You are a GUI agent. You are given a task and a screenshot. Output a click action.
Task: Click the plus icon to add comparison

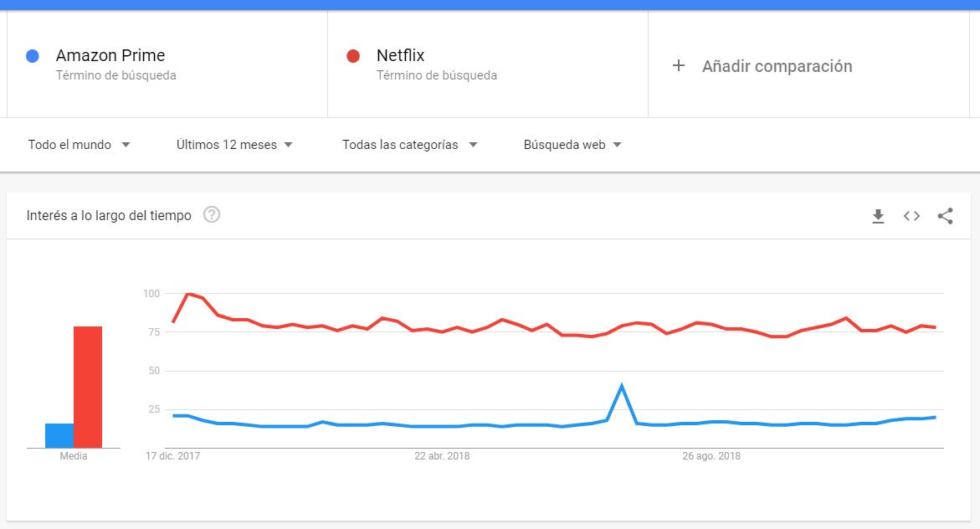click(680, 65)
